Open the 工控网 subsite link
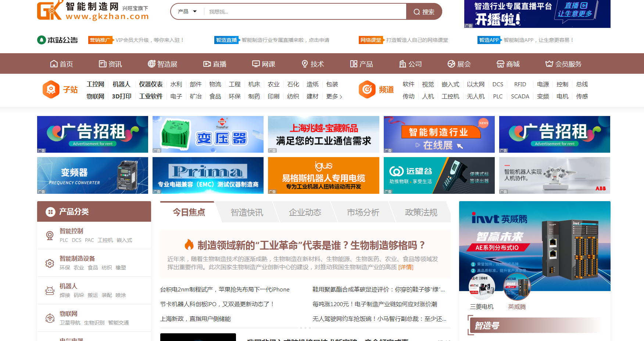 click(x=96, y=84)
